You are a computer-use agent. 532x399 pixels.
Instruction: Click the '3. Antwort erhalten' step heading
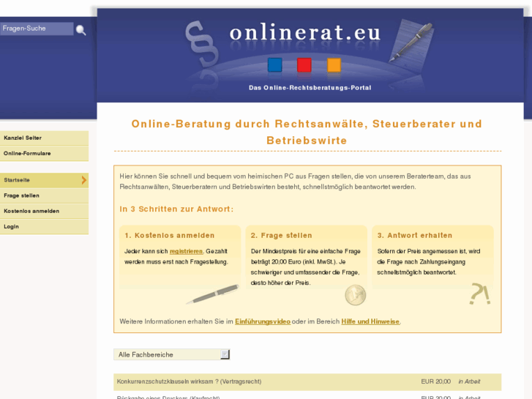[x=415, y=235]
